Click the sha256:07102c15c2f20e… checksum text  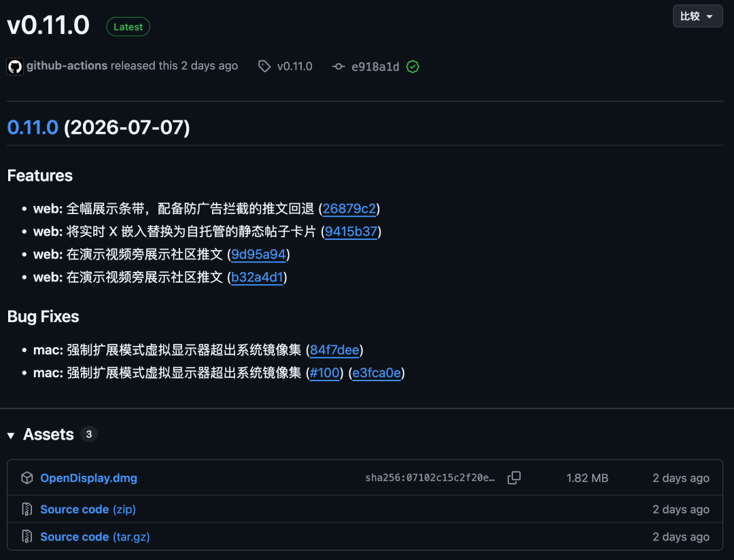coord(430,478)
